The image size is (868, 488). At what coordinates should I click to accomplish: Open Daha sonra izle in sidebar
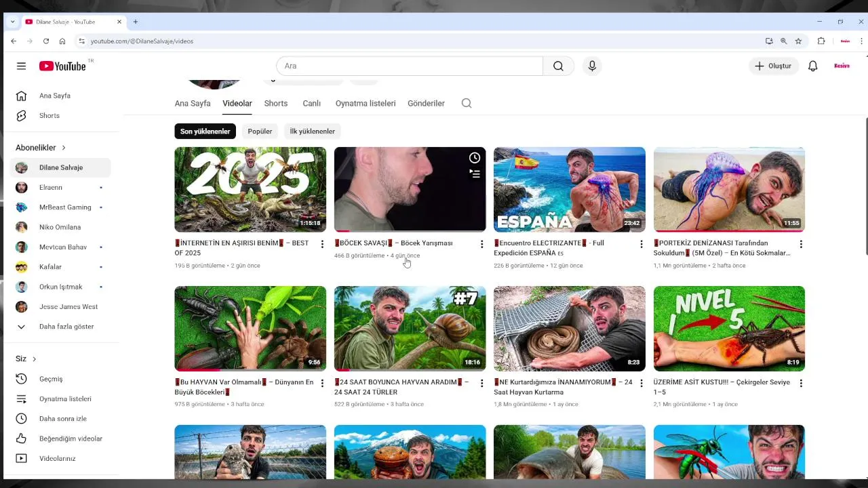(x=61, y=418)
